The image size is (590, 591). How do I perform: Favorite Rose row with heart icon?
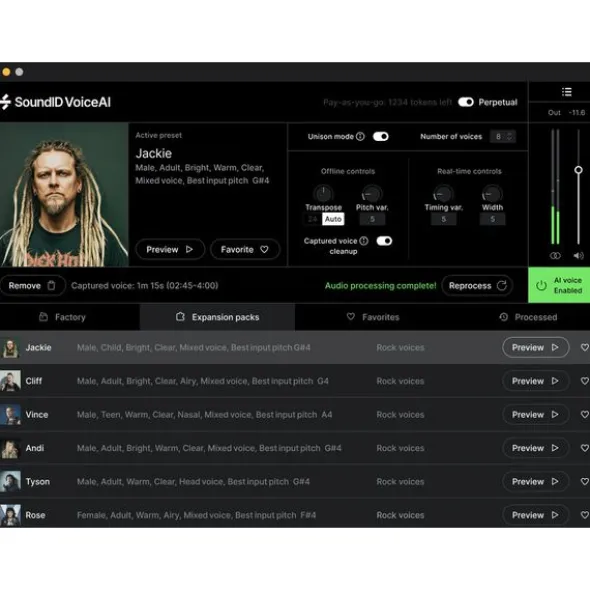(x=584, y=515)
